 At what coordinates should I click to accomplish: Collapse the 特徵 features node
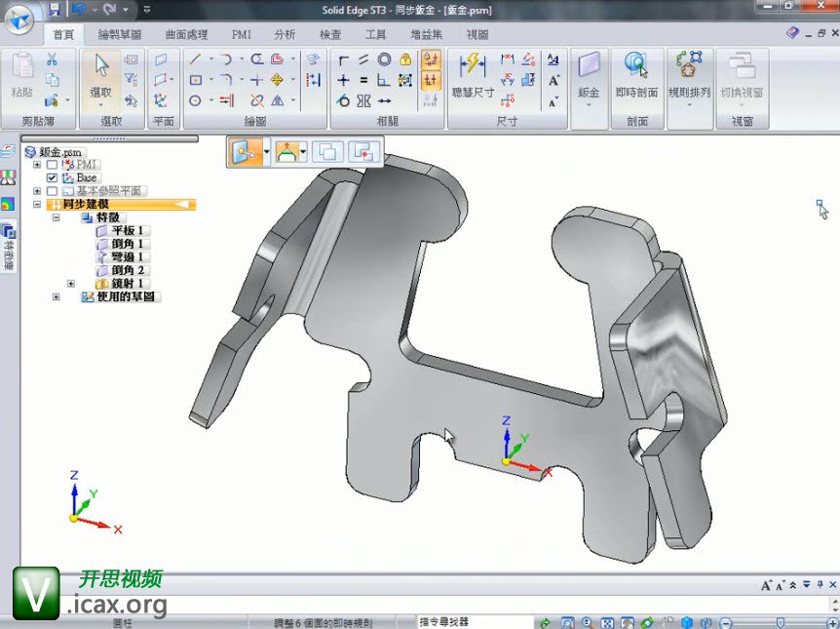point(57,217)
